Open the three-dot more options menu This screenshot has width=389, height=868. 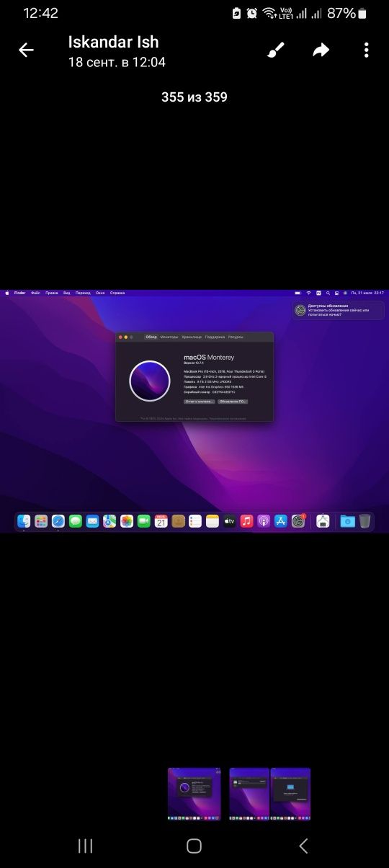[x=366, y=50]
